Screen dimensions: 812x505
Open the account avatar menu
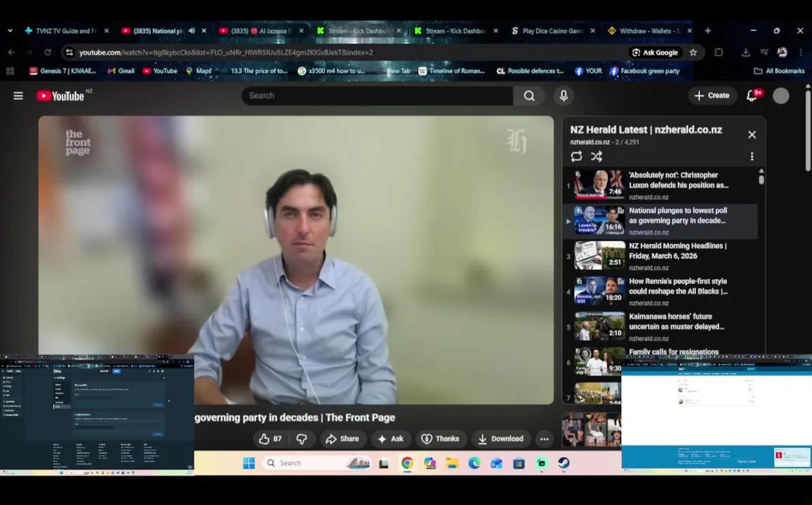click(781, 95)
